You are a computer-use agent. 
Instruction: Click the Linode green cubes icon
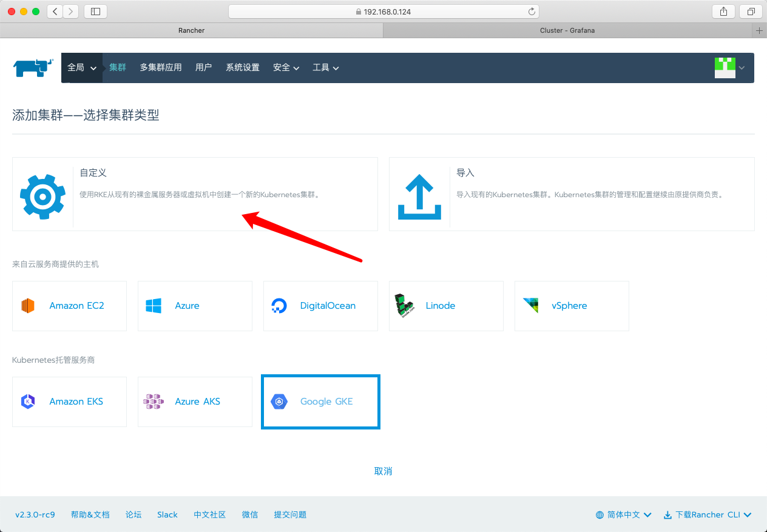tap(404, 306)
